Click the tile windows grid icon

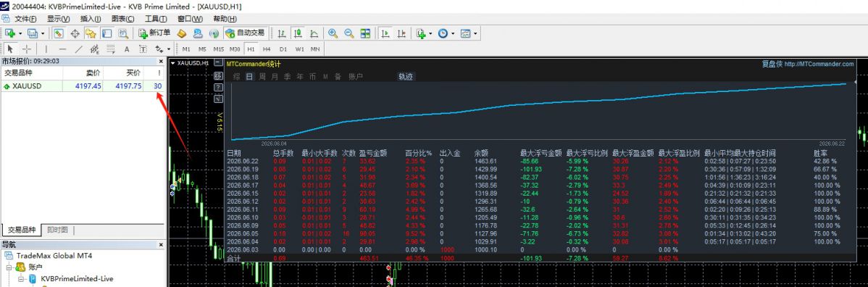point(365,33)
